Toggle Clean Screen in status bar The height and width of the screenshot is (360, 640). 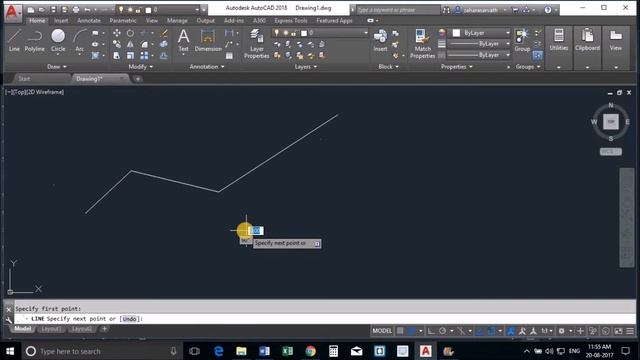coord(619,331)
